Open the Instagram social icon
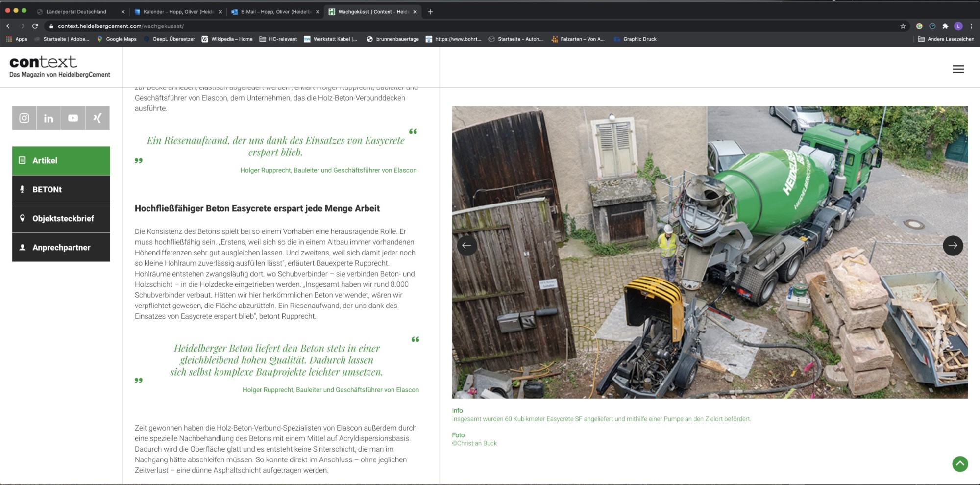The width and height of the screenshot is (980, 485). [24, 118]
